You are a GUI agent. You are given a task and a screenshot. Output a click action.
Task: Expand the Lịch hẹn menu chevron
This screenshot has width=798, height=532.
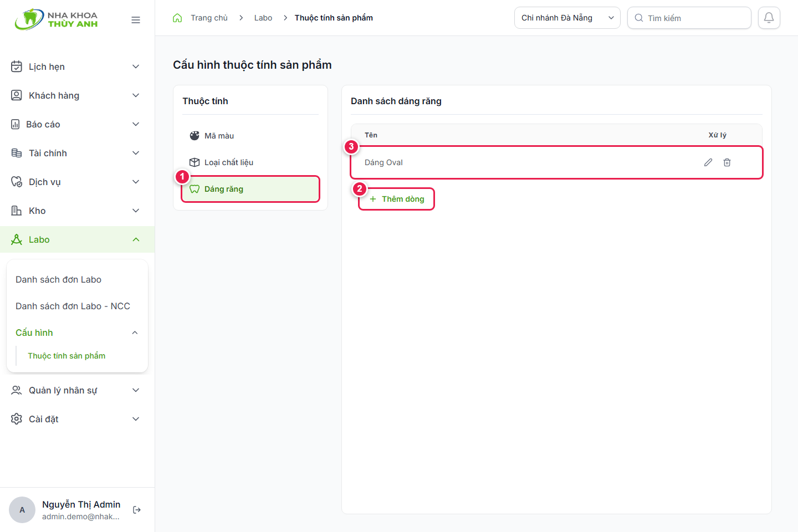(136, 66)
